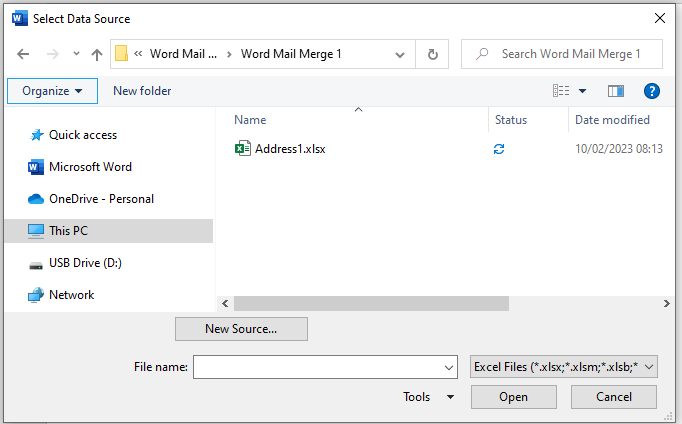The height and width of the screenshot is (424, 682).
Task: Sort by Status column header
Action: click(x=511, y=120)
